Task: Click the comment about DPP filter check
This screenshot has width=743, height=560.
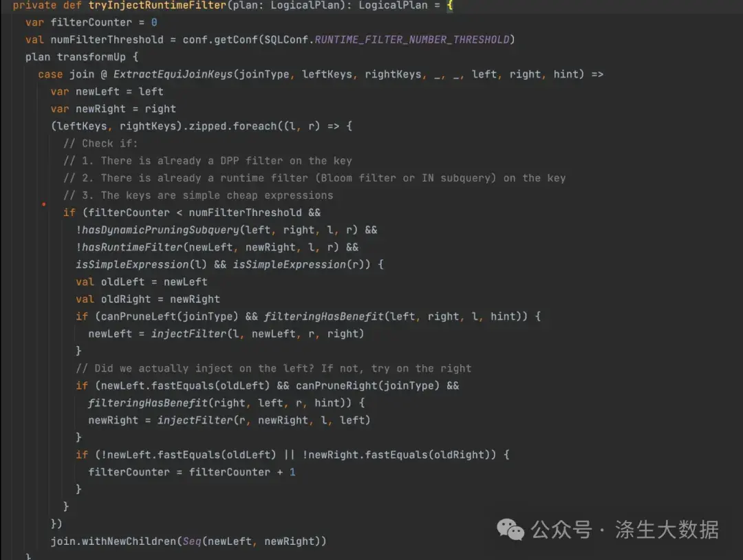Action: [x=206, y=160]
